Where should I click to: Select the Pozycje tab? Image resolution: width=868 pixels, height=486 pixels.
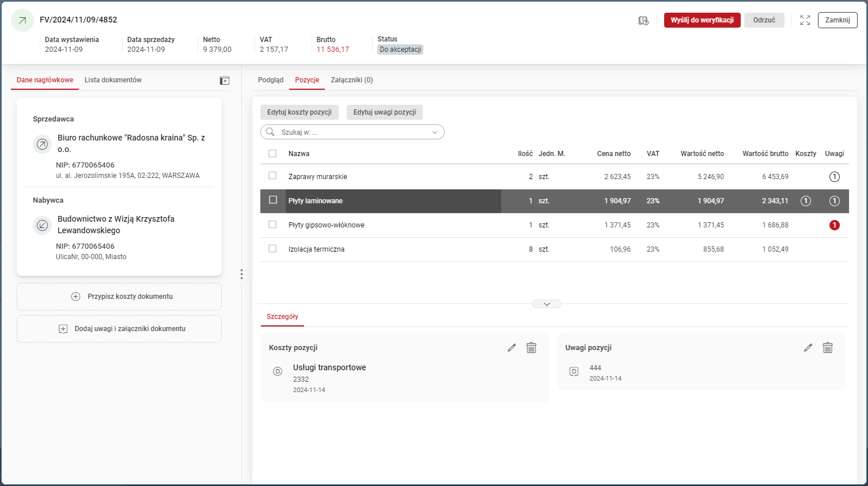click(307, 80)
